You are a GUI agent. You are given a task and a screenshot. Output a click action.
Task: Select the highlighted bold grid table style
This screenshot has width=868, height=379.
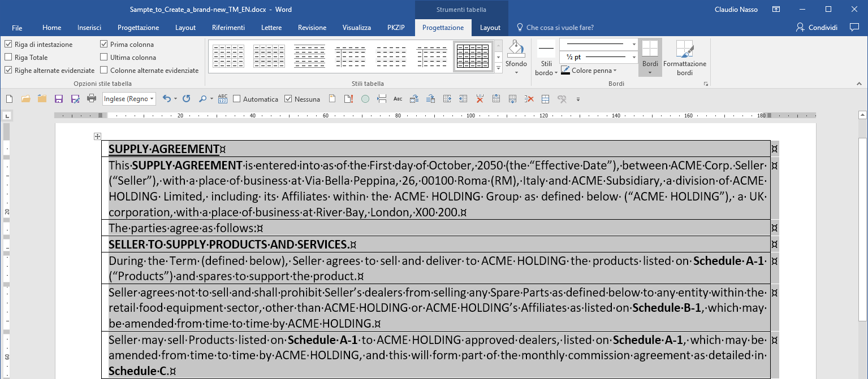[473, 56]
